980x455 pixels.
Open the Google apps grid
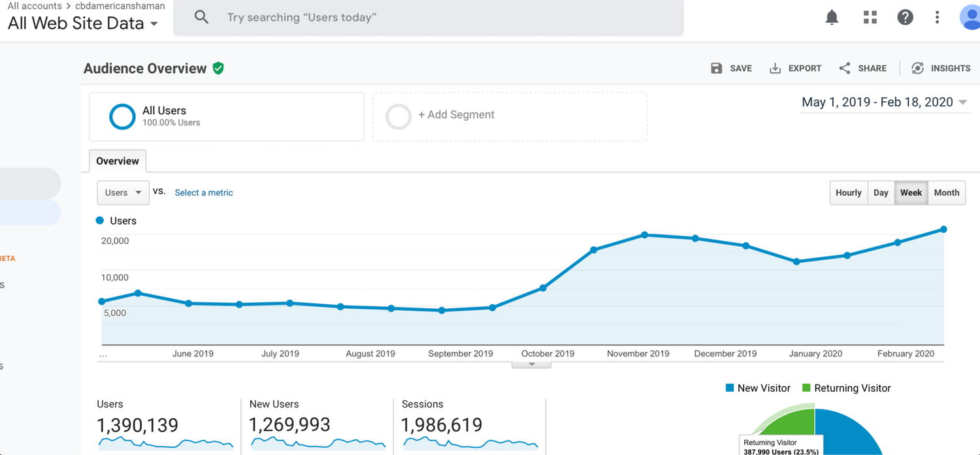click(x=870, y=18)
